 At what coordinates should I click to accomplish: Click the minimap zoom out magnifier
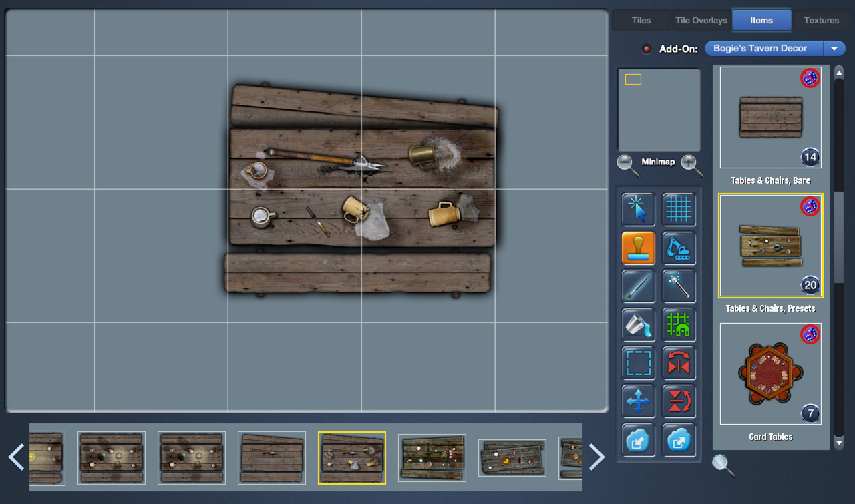627,164
